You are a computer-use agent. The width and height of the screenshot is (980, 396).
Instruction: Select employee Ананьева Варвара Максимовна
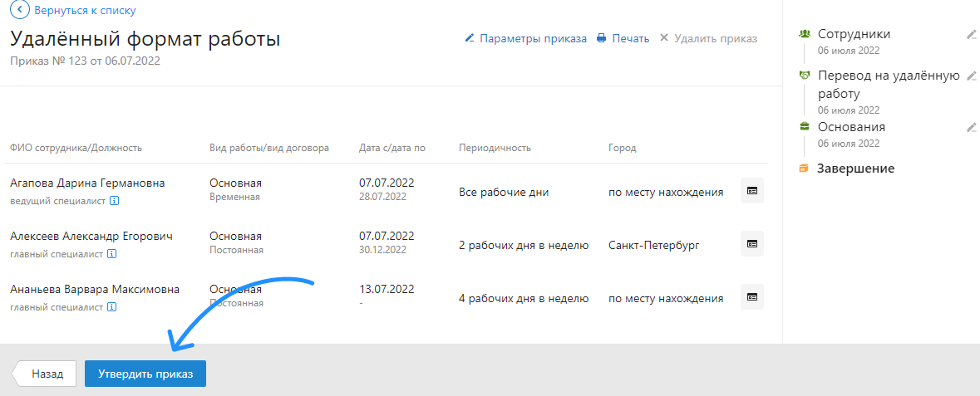click(95, 289)
